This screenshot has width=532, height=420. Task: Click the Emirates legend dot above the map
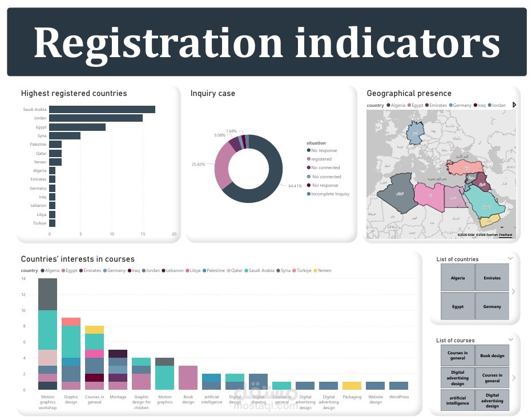point(428,105)
